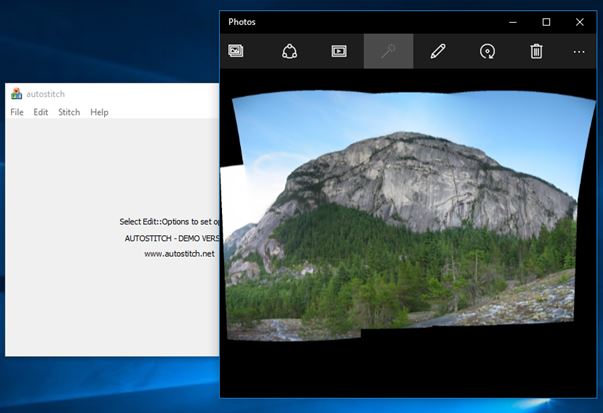The height and width of the screenshot is (413, 603).
Task: Select the autostitch window title bar
Action: click(120, 94)
